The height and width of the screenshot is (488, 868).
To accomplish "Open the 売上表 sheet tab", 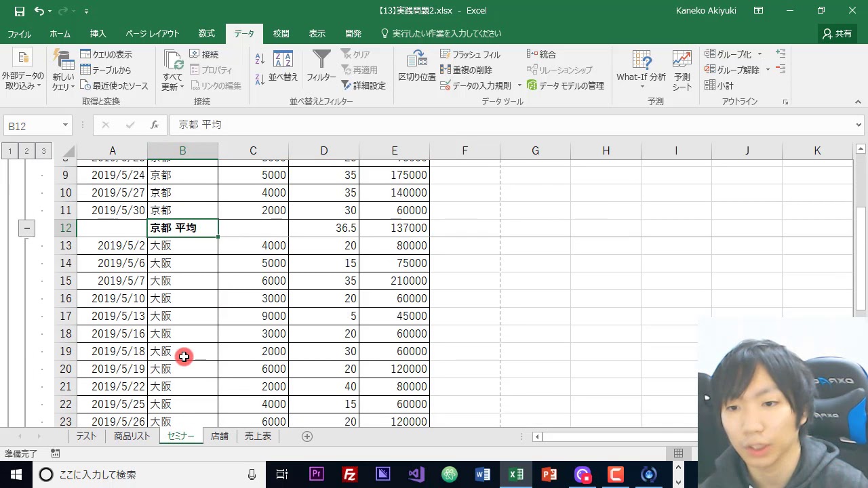I will coord(258,436).
